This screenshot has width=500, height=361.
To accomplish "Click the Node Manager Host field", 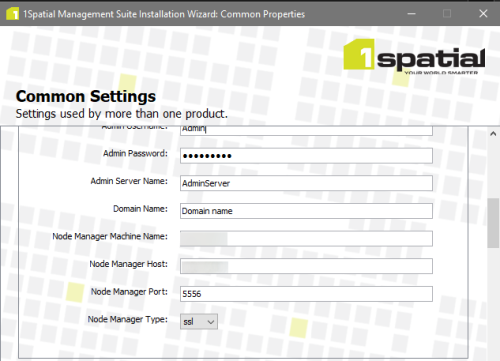I will pos(306,266).
